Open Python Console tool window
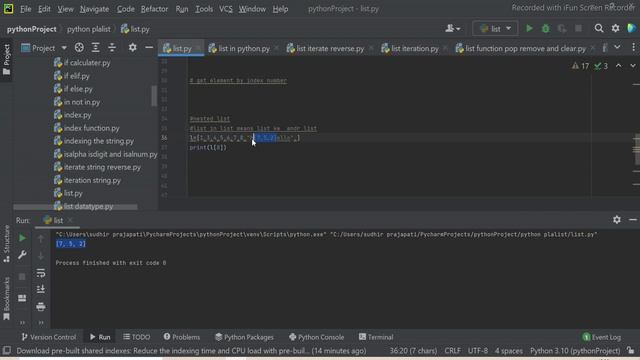This screenshot has height=360, width=640. (316, 337)
